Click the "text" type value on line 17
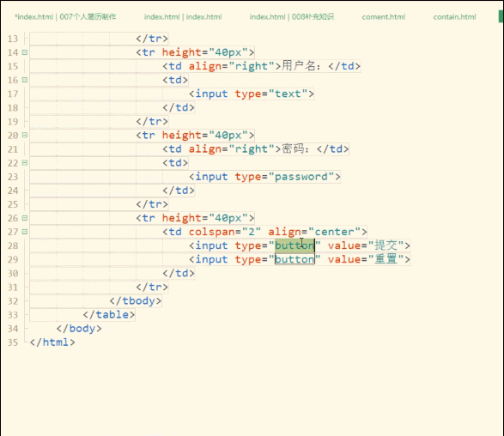The image size is (504, 436). tap(288, 94)
